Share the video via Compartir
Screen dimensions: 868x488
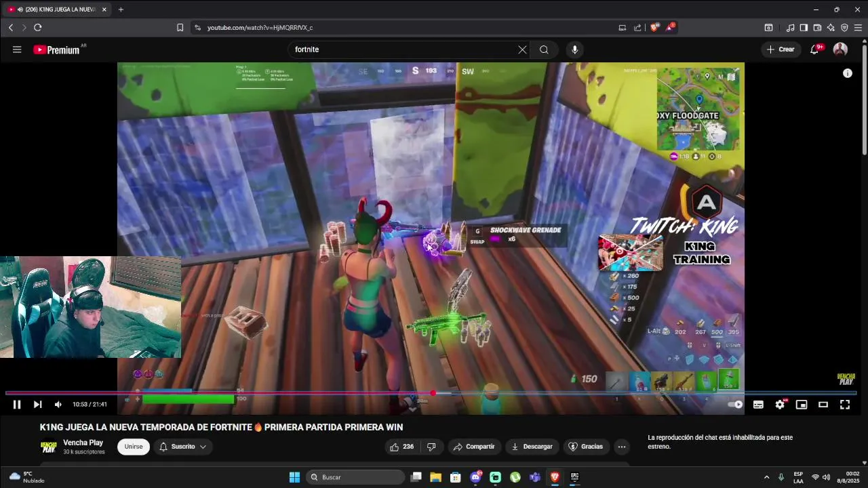474,447
